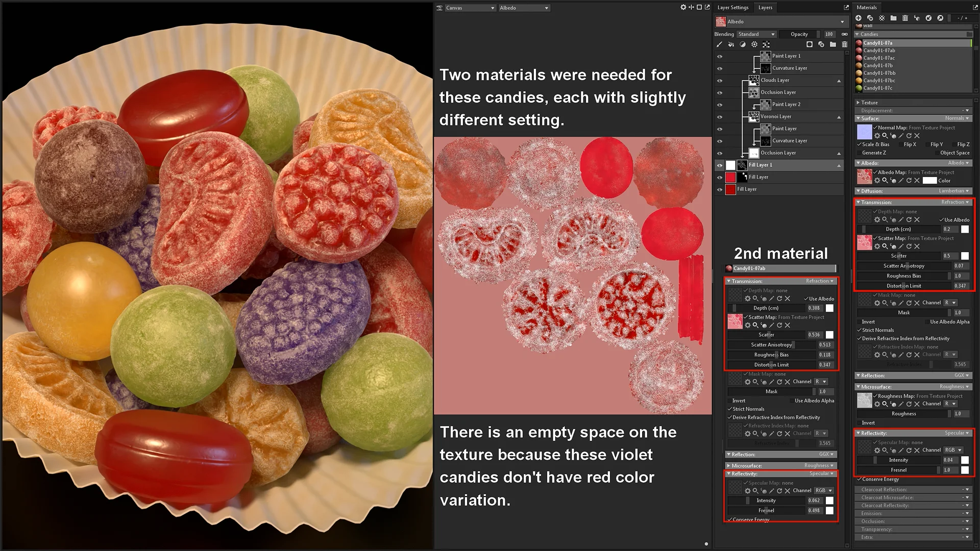
Task: Select the paint brush tool in Layers panel
Action: (x=720, y=45)
